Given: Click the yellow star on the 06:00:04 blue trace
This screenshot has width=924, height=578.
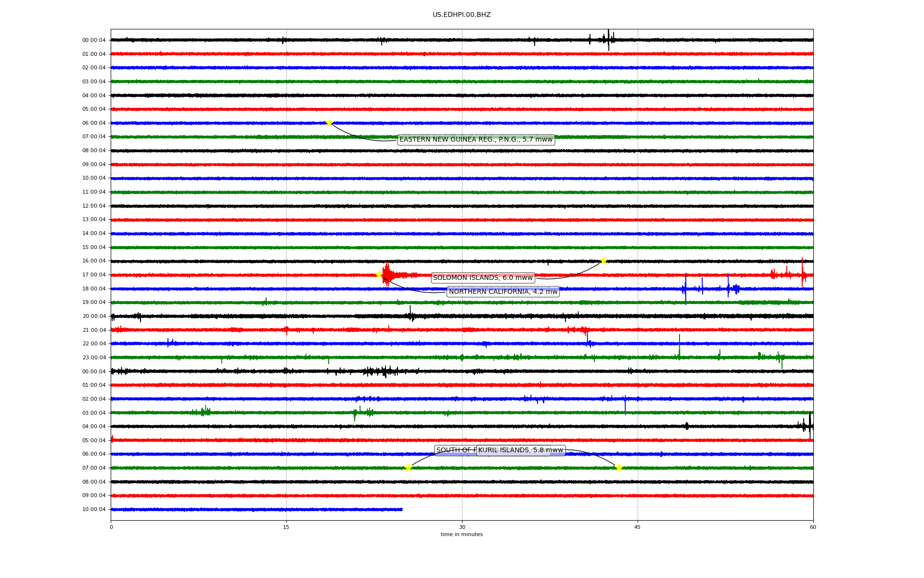Looking at the screenshot, I should tap(329, 123).
